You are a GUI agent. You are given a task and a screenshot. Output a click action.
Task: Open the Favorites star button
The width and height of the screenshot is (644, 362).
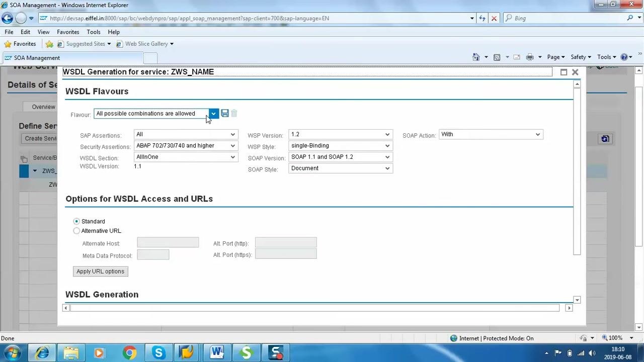(20, 44)
